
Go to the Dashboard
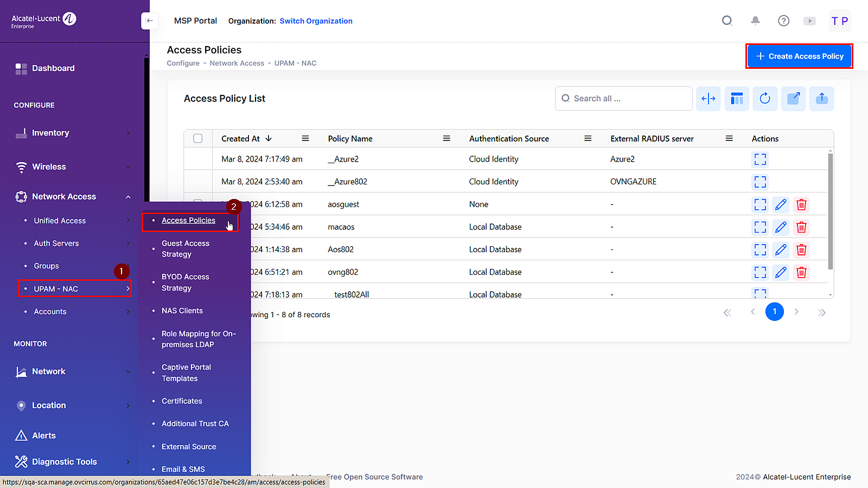pyautogui.click(x=53, y=68)
